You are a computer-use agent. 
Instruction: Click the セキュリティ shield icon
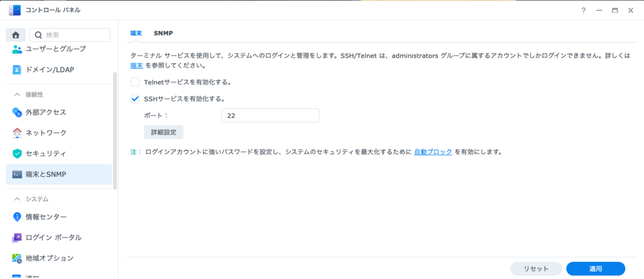coord(17,153)
